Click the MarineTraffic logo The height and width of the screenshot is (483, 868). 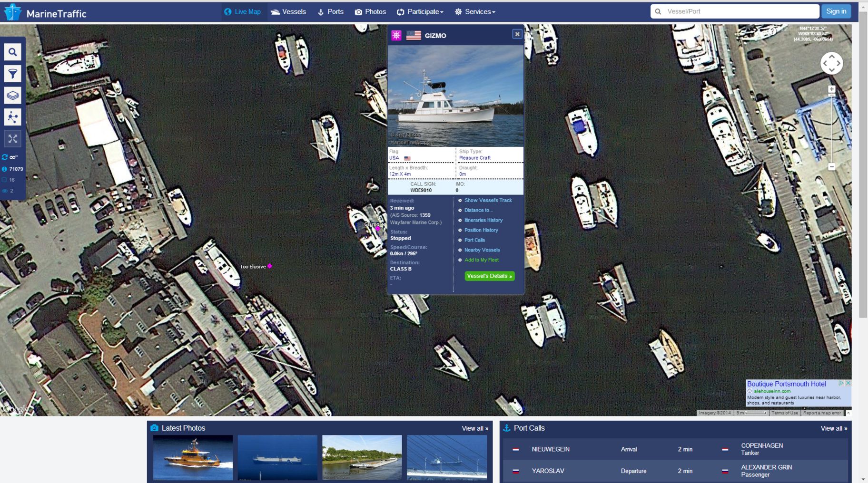coord(45,12)
